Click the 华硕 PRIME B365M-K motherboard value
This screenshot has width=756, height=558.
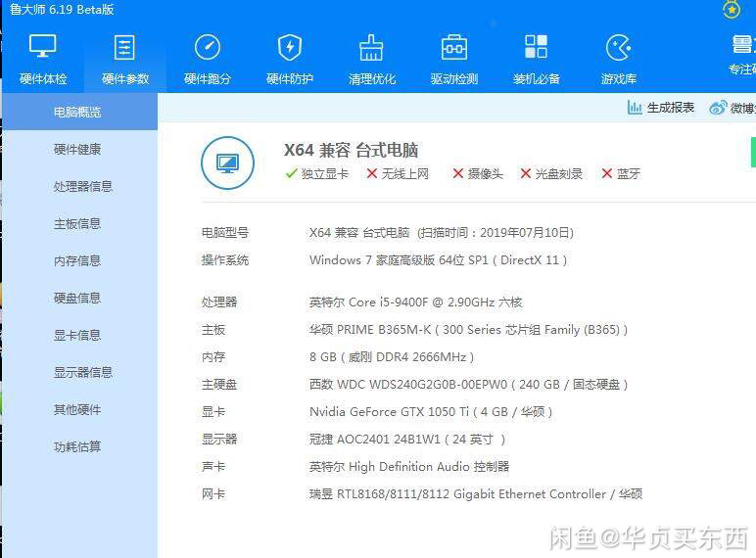[469, 330]
